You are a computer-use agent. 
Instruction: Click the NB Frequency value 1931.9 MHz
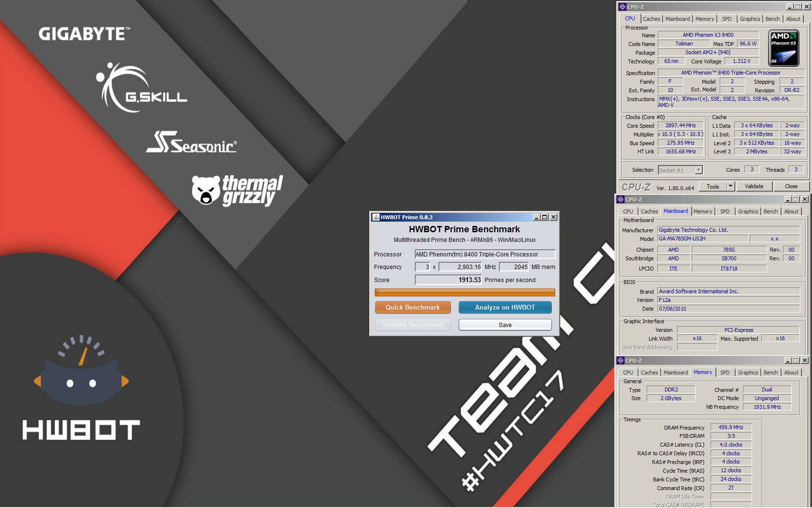click(x=767, y=407)
